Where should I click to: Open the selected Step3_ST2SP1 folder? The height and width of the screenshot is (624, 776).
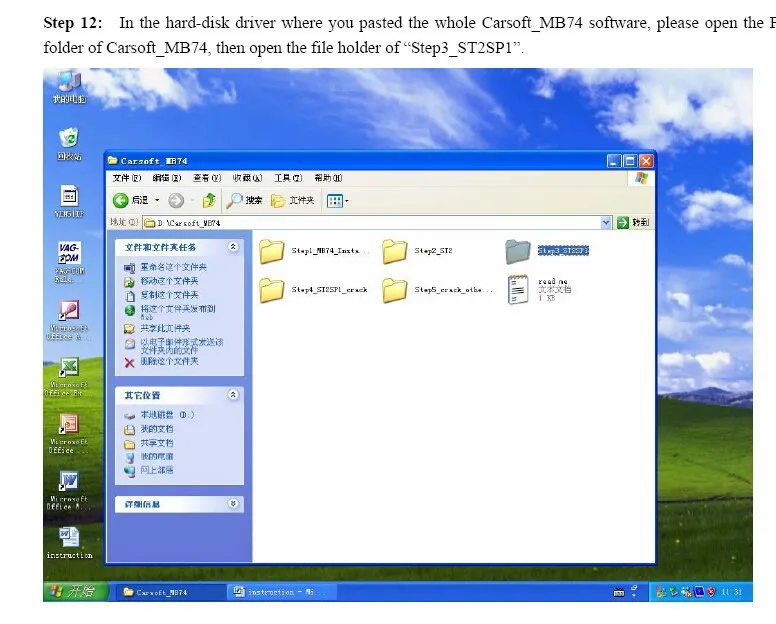pyautogui.click(x=547, y=251)
